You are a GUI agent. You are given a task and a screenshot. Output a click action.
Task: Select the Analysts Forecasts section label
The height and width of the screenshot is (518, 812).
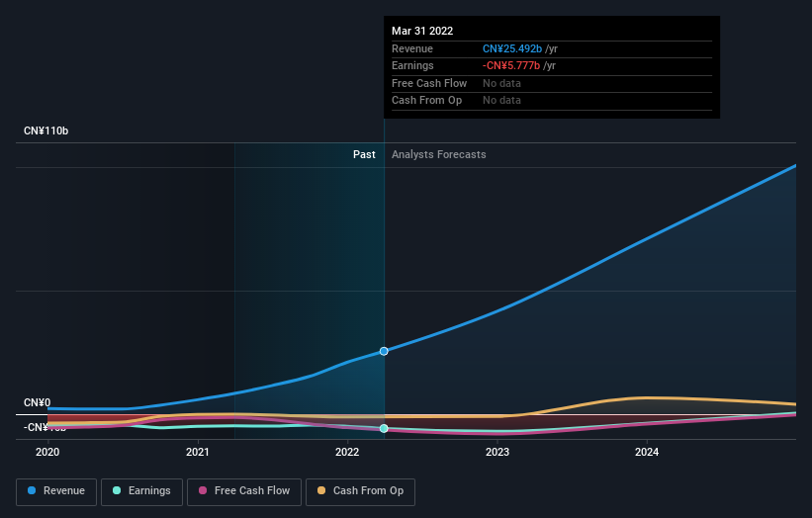click(438, 154)
